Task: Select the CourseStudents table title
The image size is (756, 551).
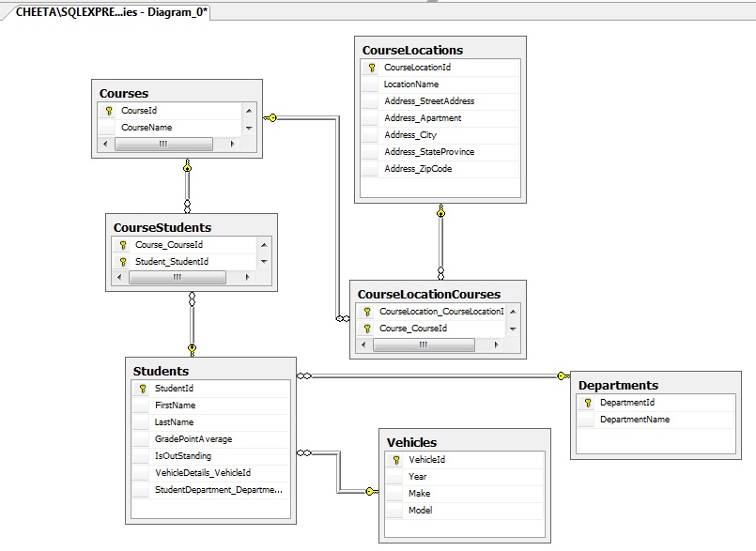Action: 162,227
